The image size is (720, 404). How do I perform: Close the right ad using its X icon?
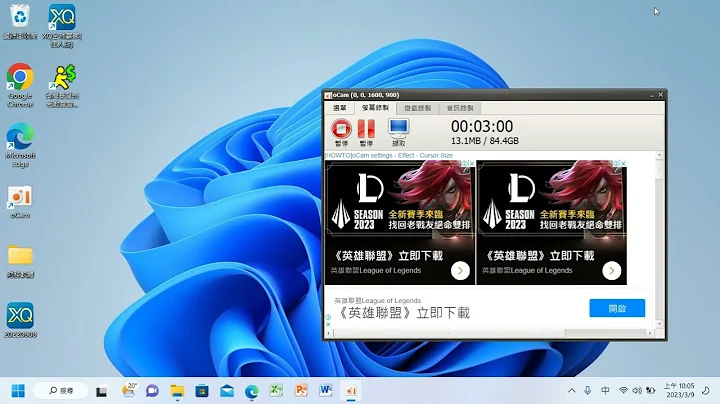point(623,163)
